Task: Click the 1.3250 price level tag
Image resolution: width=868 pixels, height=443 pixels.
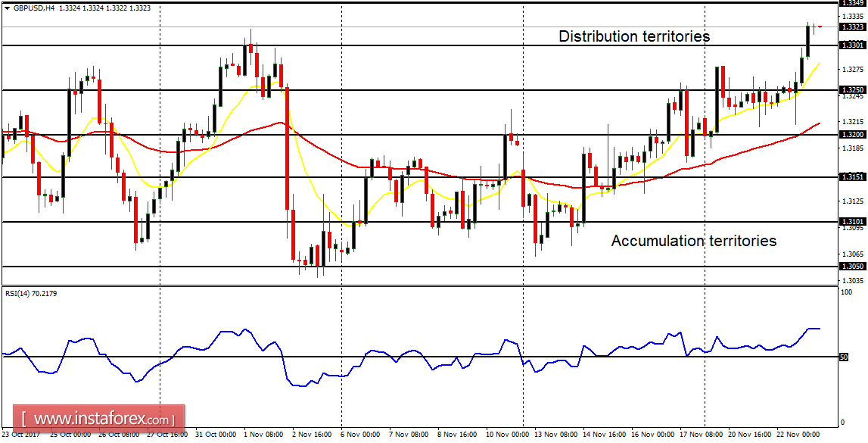Action: [x=852, y=89]
